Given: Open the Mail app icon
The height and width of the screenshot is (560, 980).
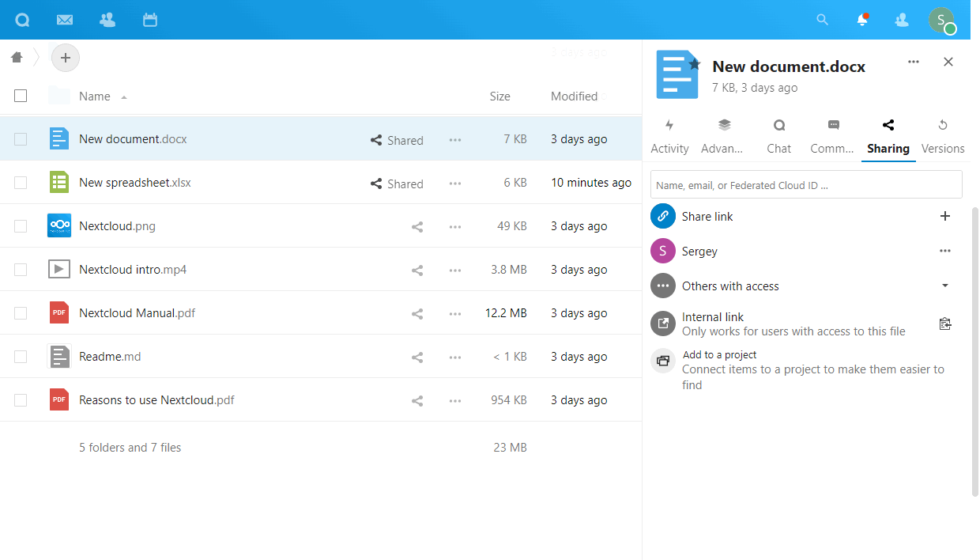Looking at the screenshot, I should click(65, 20).
